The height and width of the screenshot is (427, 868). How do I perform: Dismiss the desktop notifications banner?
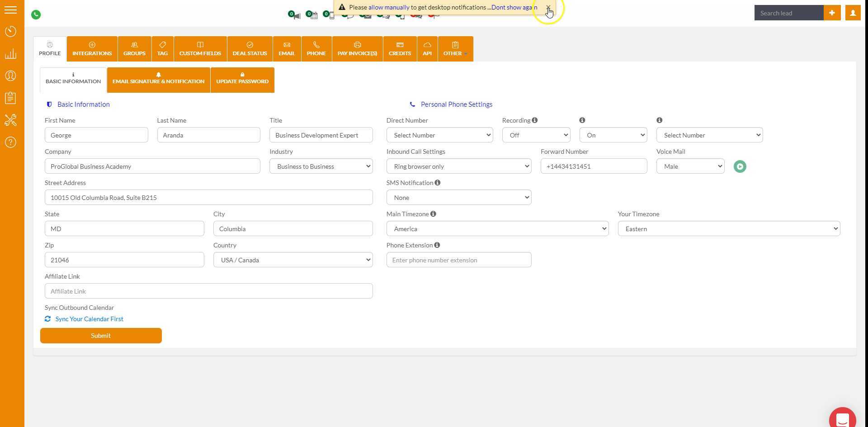pyautogui.click(x=548, y=8)
